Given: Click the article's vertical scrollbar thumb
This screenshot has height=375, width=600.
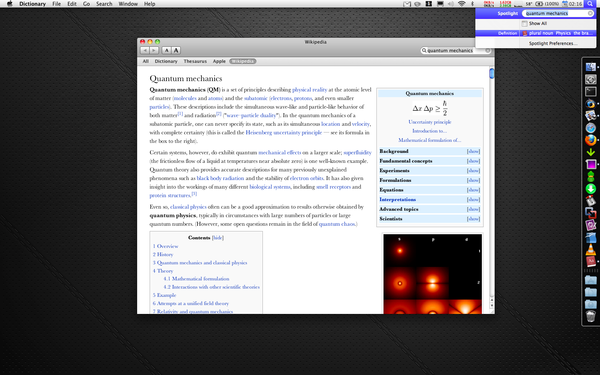Looking at the screenshot, I should point(491,73).
